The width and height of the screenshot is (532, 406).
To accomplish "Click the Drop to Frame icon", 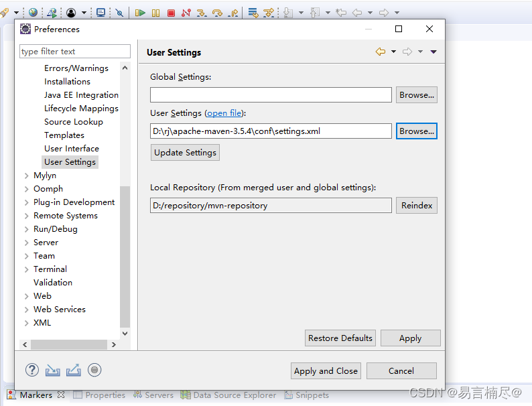I will 253,13.
